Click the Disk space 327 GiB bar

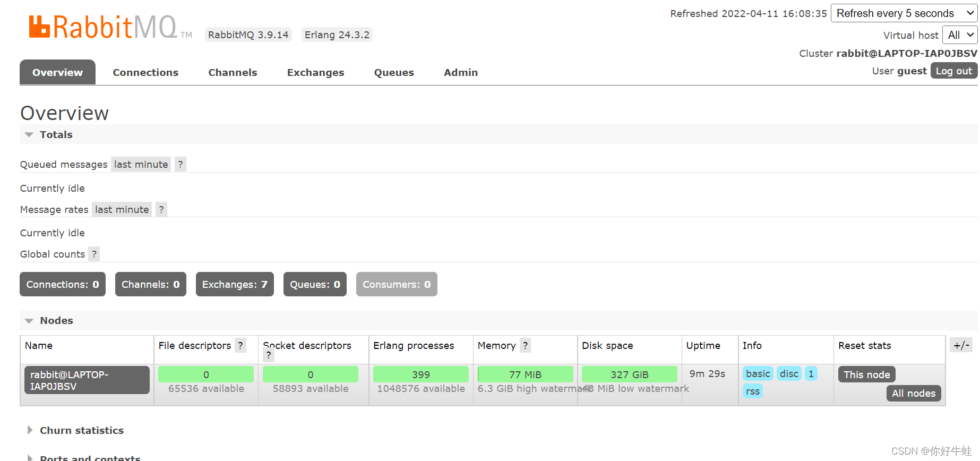point(630,374)
